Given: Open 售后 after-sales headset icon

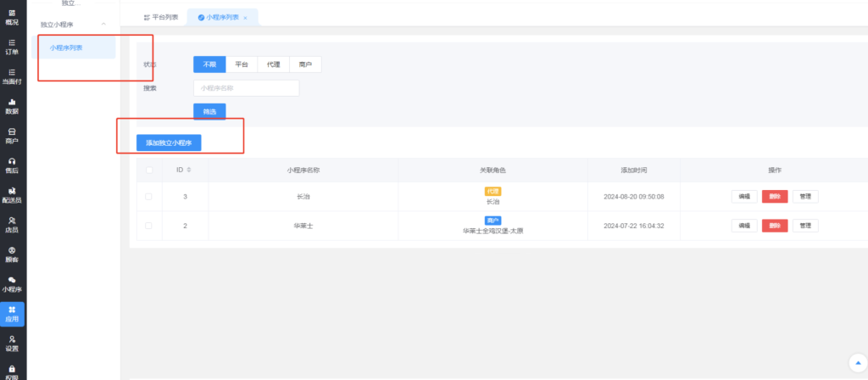Looking at the screenshot, I should (x=12, y=165).
